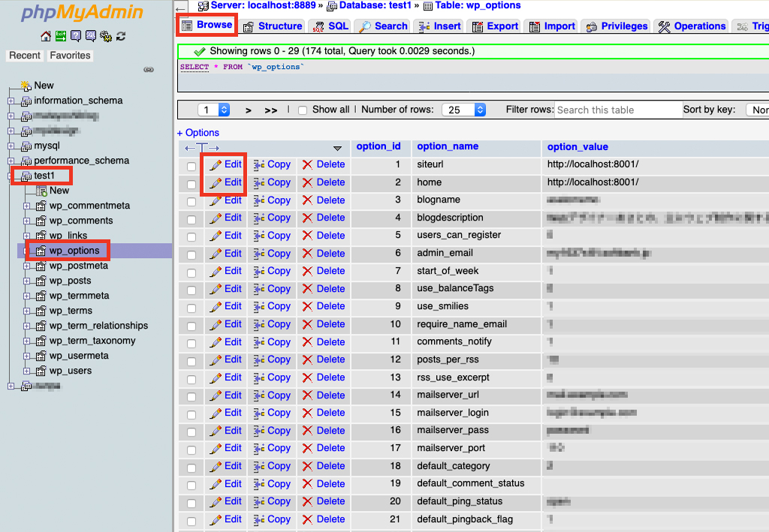769x532 pixels.
Task: Click the red Delete X for mailserver_url
Action: coord(307,395)
